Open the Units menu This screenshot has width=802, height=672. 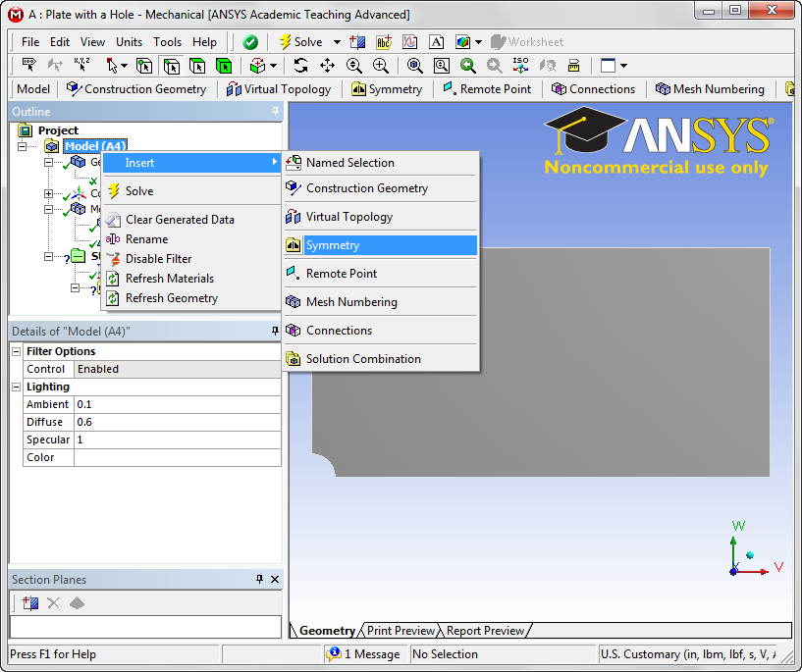pos(129,42)
